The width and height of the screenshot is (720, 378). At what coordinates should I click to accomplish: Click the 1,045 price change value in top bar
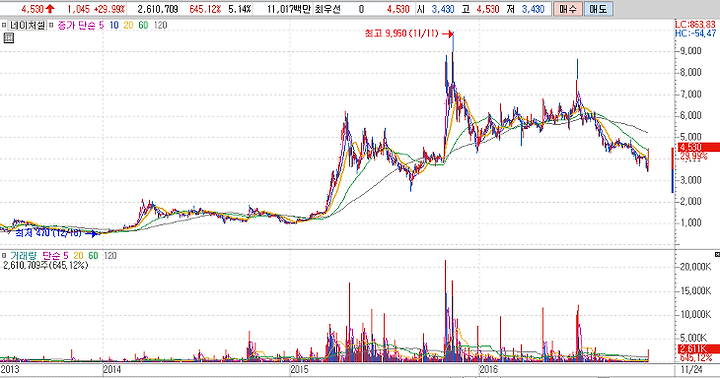coord(79,9)
